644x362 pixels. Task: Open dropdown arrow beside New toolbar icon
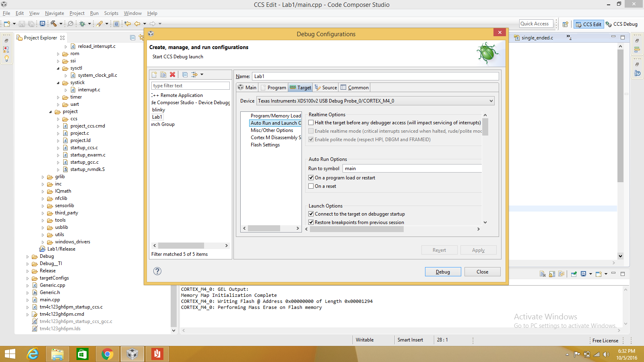point(14,24)
